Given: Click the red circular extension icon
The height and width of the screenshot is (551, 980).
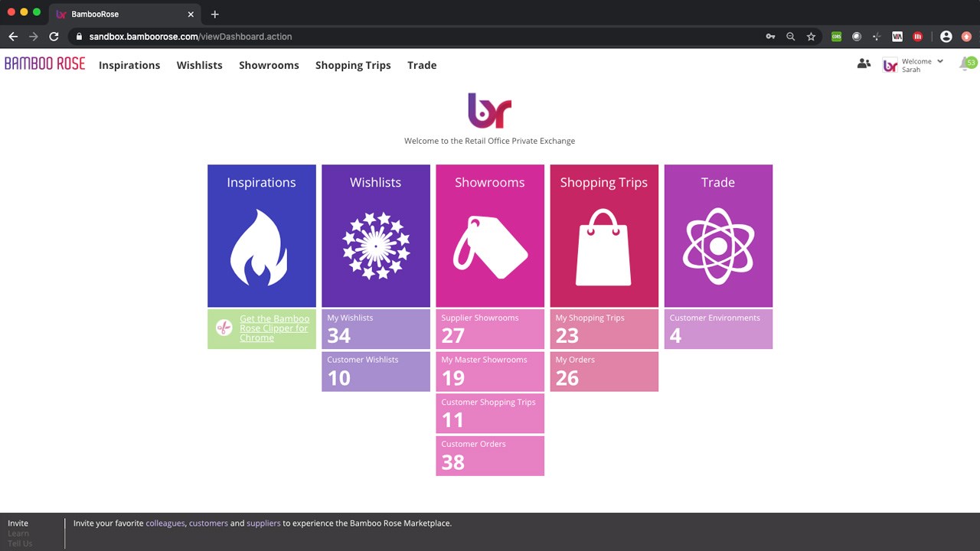Looking at the screenshot, I should tap(917, 36).
